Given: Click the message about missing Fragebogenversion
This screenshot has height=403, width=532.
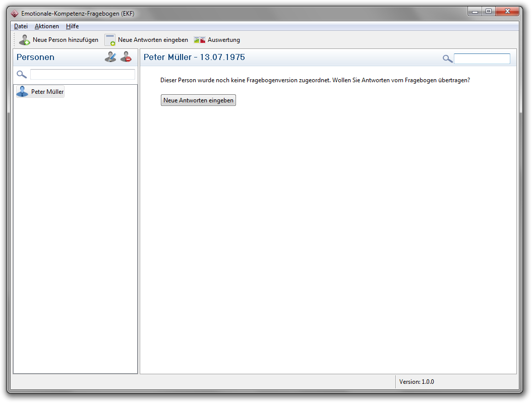Looking at the screenshot, I should point(315,80).
